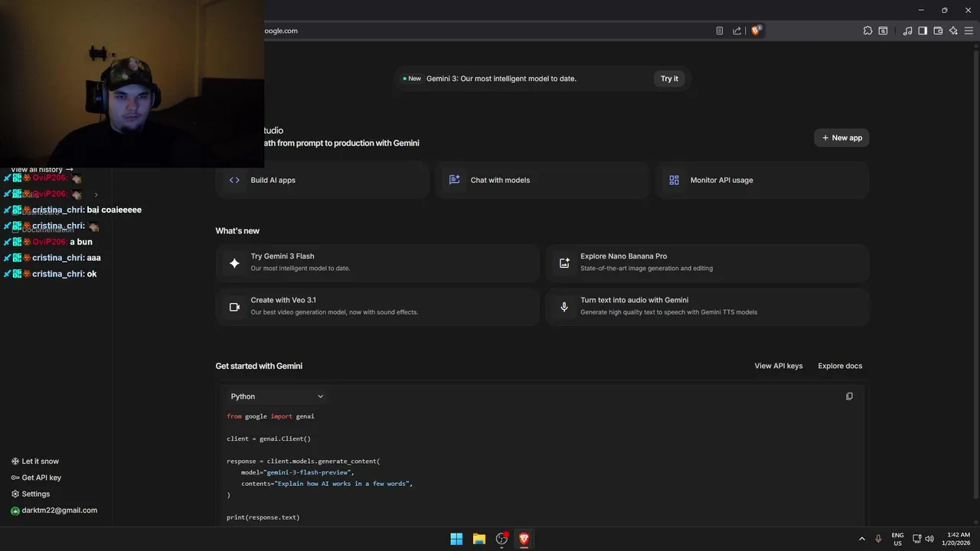Click the Try Gemini 3 Flash sparkle icon
The image size is (980, 551).
234,262
